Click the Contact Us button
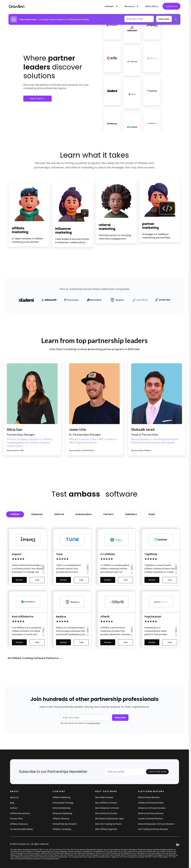Screen dimensions: 191x868 (171, 6)
